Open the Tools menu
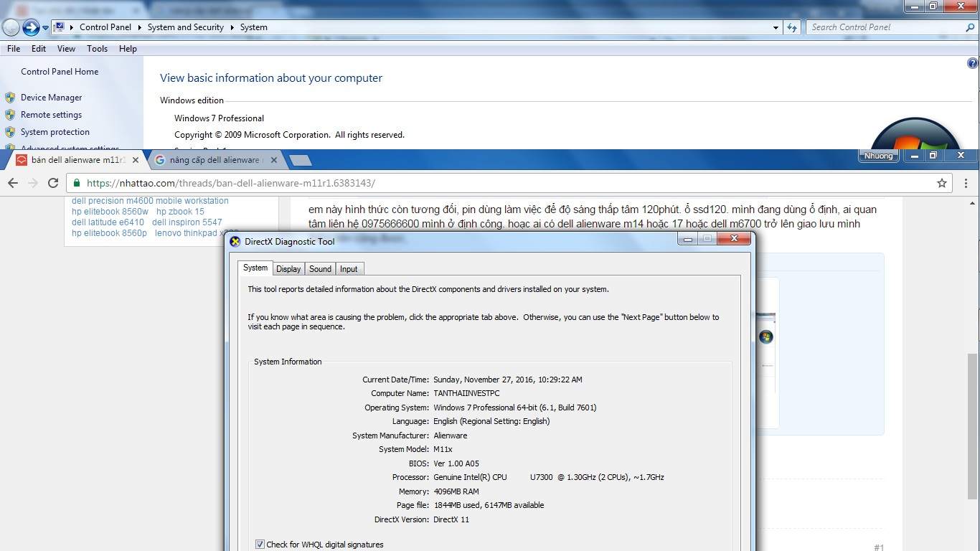 (x=97, y=49)
